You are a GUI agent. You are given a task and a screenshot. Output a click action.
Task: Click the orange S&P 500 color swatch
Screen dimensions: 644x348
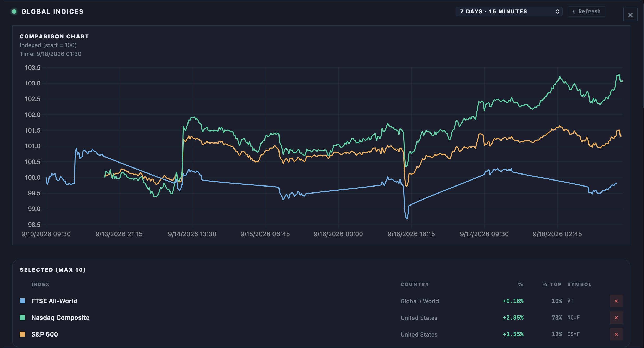[x=22, y=334]
